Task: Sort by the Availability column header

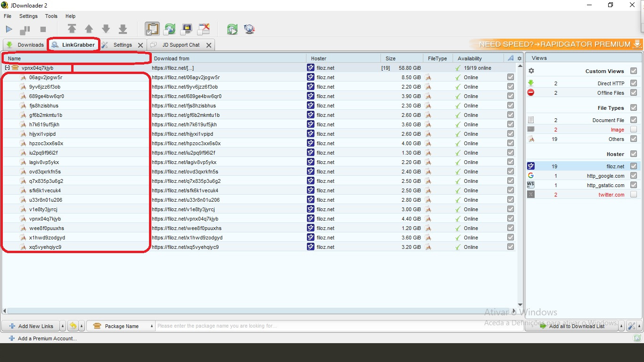Action: (x=479, y=58)
